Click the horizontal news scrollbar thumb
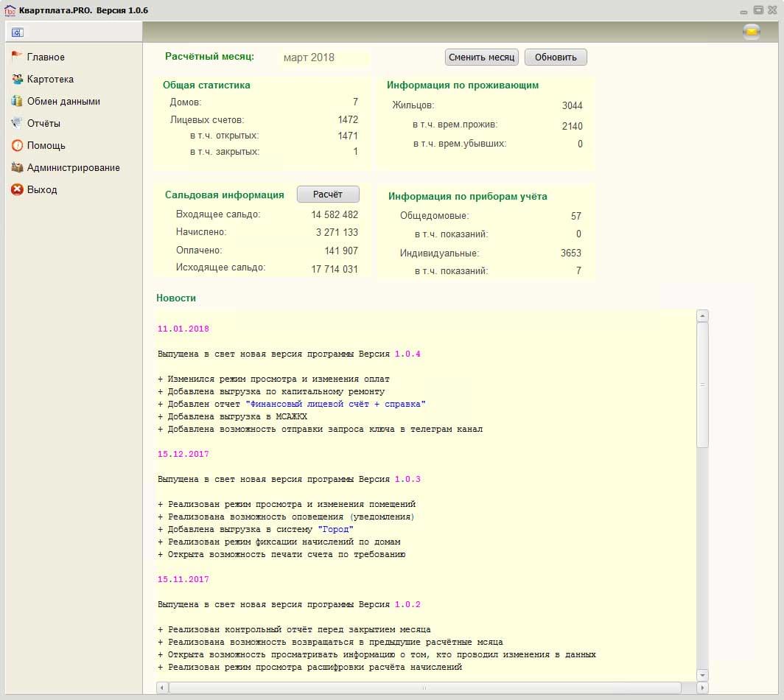Screen dimensions: 784x700 424,687
